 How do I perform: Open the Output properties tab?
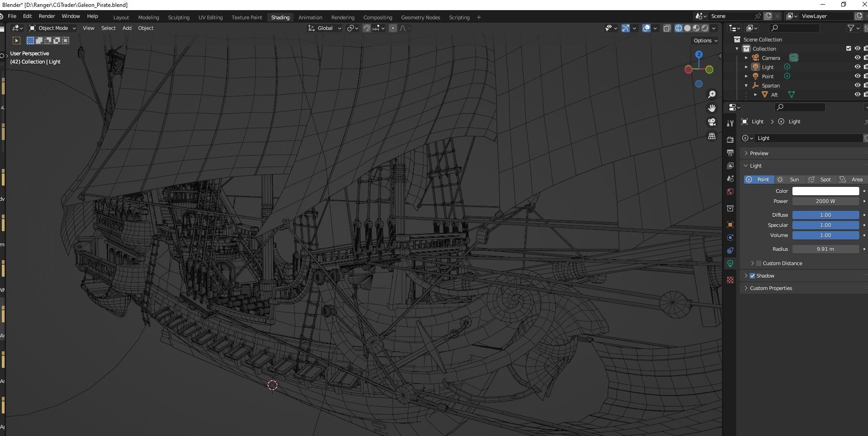(730, 152)
